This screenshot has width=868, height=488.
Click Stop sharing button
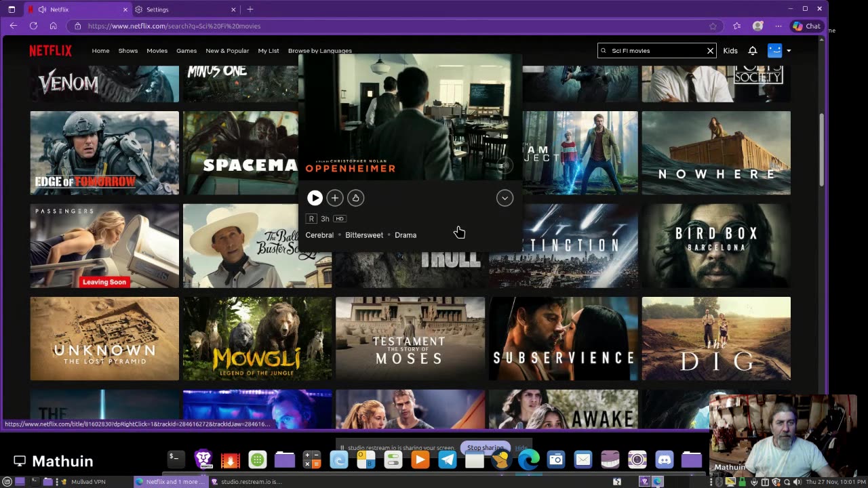point(485,448)
